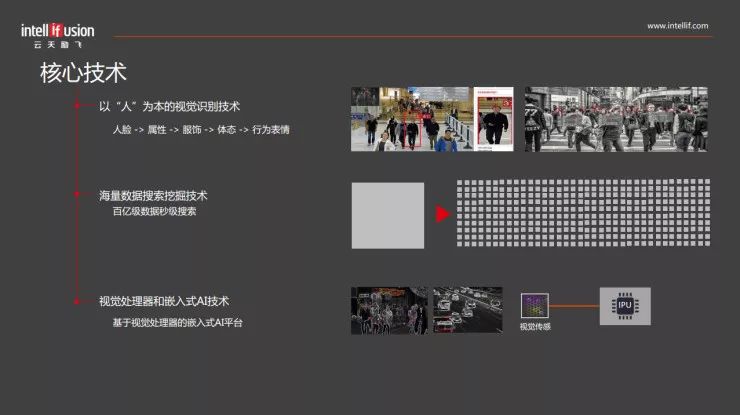Click the red bullet beside 海量数据搜索挖掘技术
This screenshot has height=415, width=740.
[77, 194]
